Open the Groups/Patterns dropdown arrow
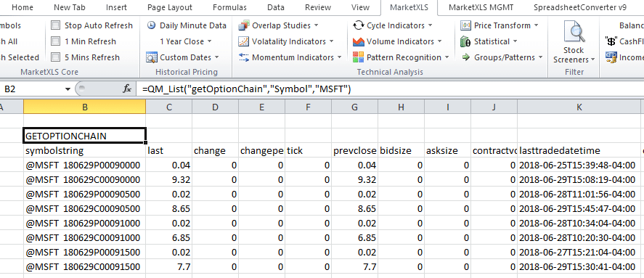The width and height of the screenshot is (644, 278). 540,57
